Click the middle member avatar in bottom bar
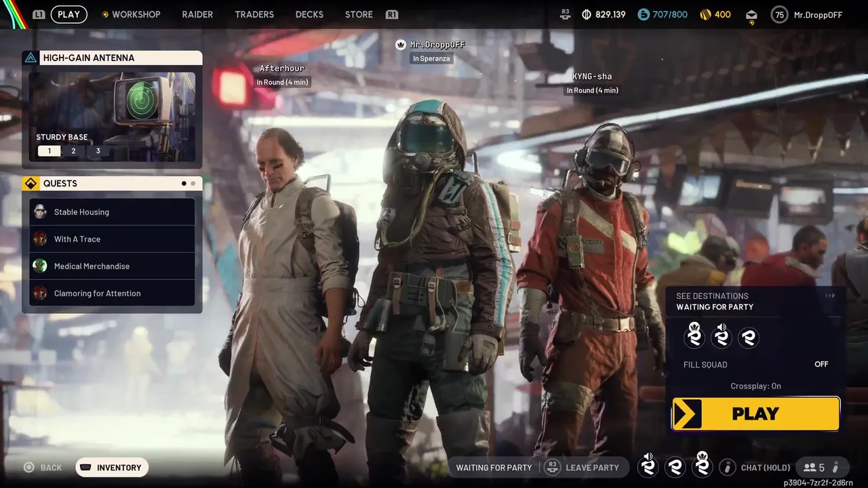The image size is (868, 488). [x=675, y=467]
